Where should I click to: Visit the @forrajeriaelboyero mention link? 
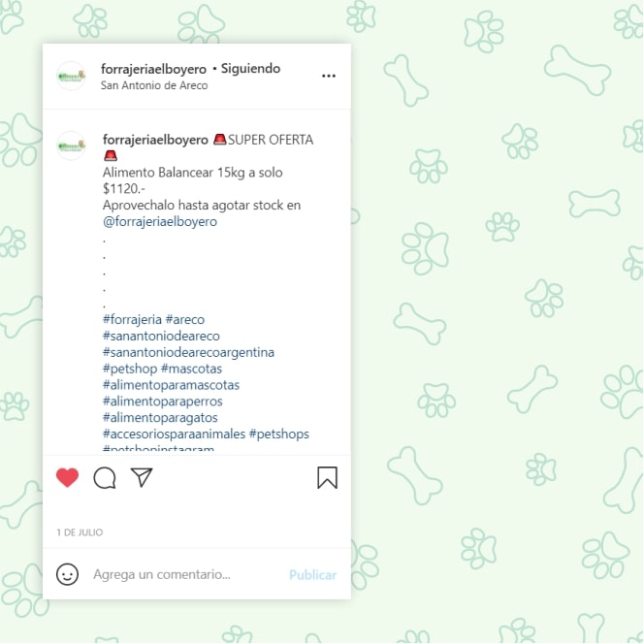160,222
